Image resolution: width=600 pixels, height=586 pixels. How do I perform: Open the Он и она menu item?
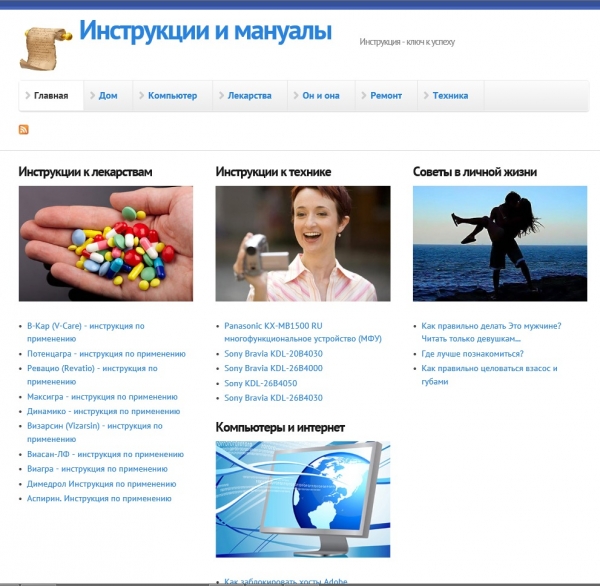pos(320,96)
